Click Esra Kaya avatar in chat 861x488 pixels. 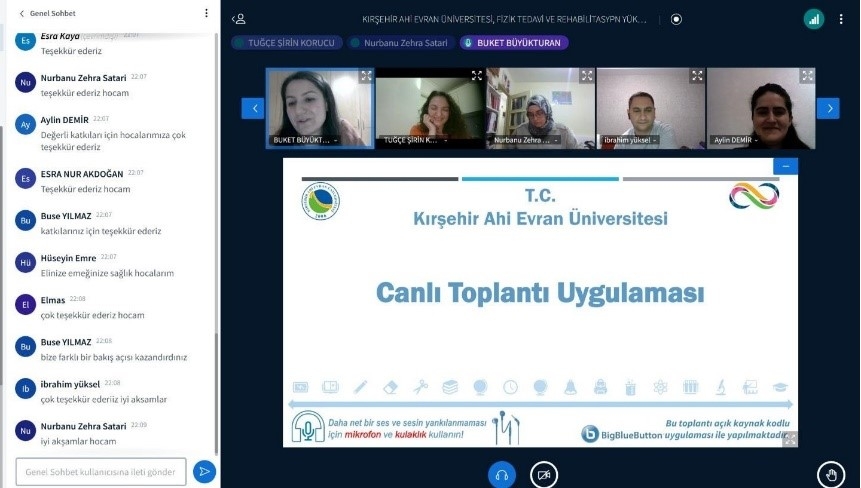pyautogui.click(x=25, y=41)
